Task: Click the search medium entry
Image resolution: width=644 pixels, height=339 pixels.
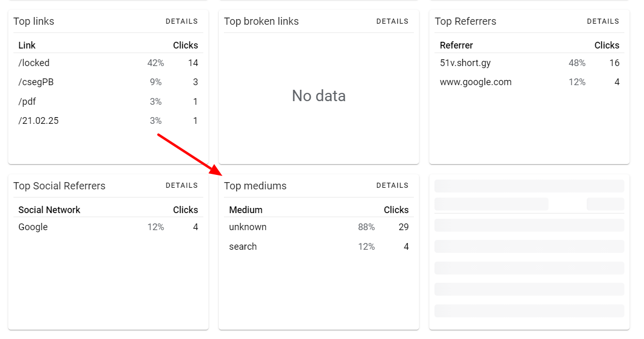Action: (243, 246)
